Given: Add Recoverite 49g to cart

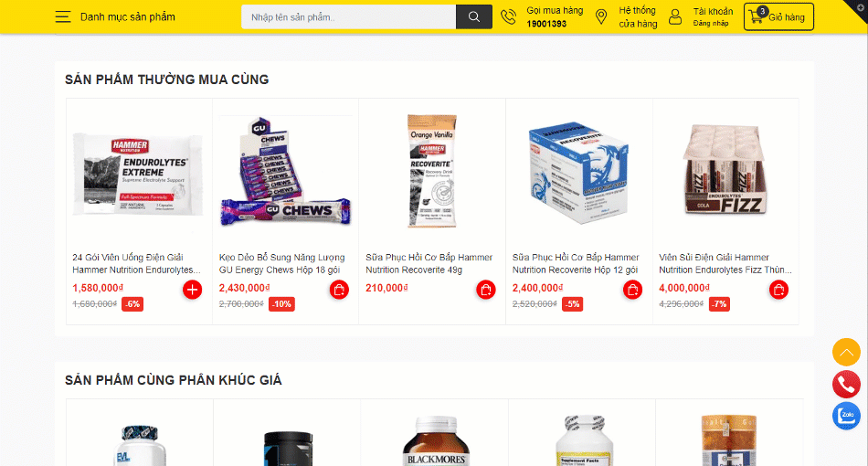Looking at the screenshot, I should 485,290.
